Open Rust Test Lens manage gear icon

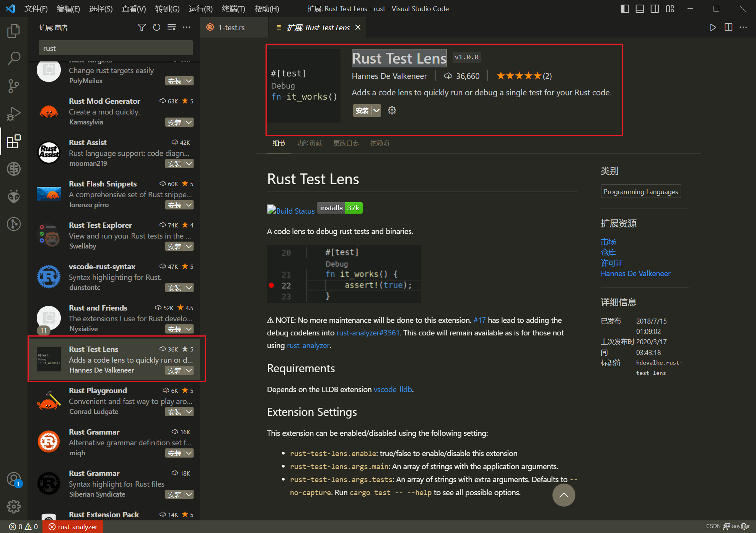[x=392, y=110]
